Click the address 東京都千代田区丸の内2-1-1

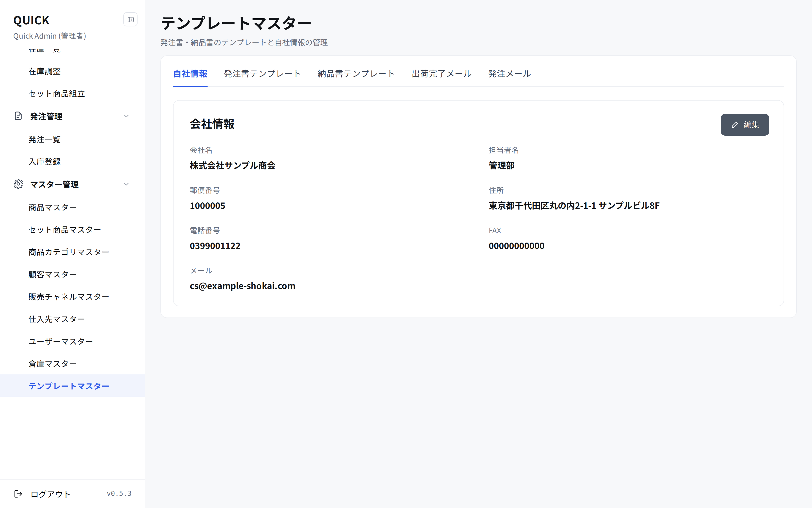542,206
